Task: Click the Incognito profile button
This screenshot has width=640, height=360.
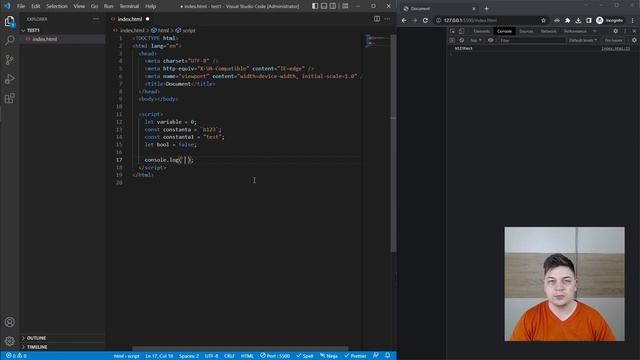Action: pyautogui.click(x=610, y=20)
